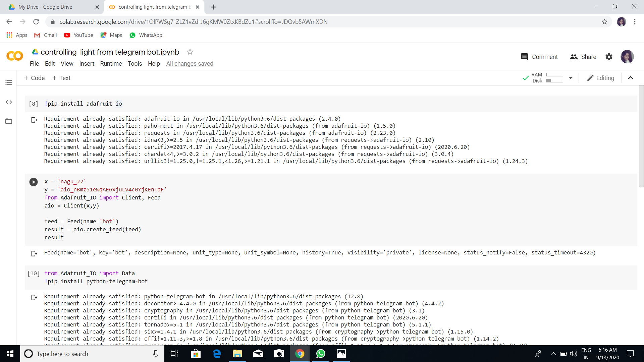
Task: Add a new code cell
Action: point(34,78)
